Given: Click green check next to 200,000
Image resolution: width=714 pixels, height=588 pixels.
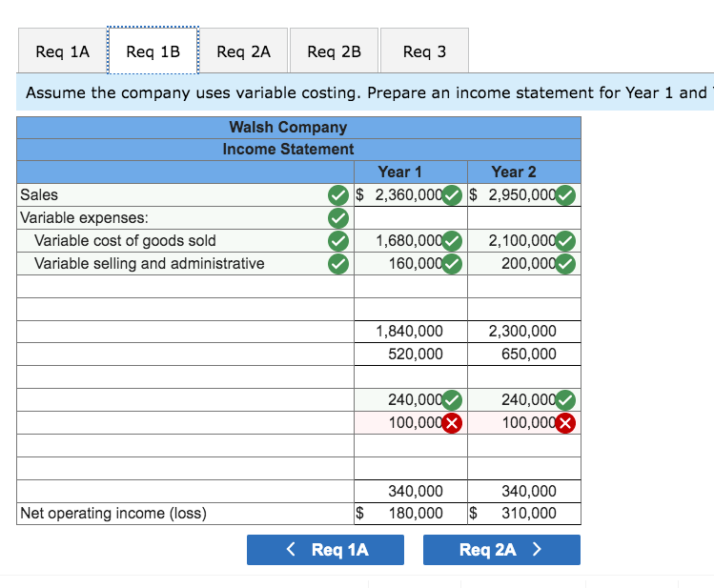Looking at the screenshot, I should pos(565,264).
